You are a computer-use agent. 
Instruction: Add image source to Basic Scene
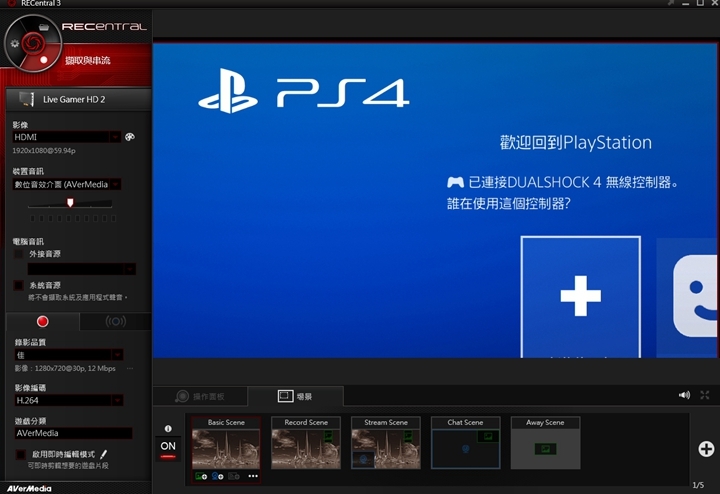(201, 476)
